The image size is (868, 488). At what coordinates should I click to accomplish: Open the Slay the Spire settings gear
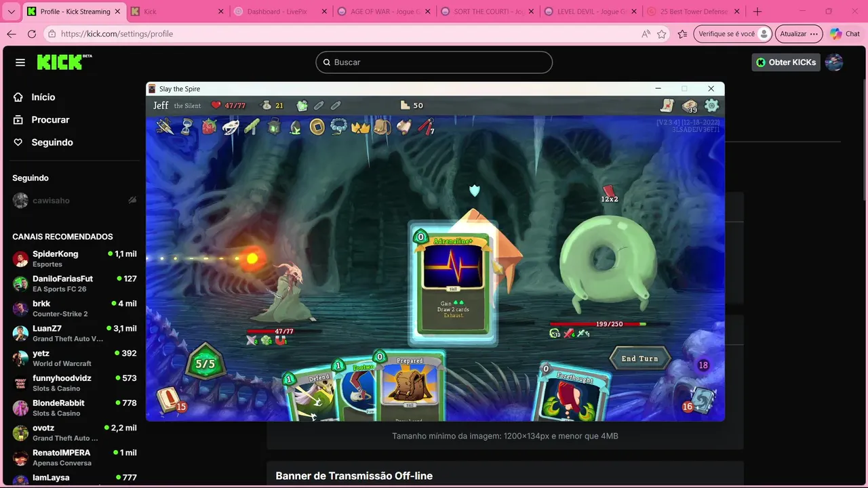[711, 105]
